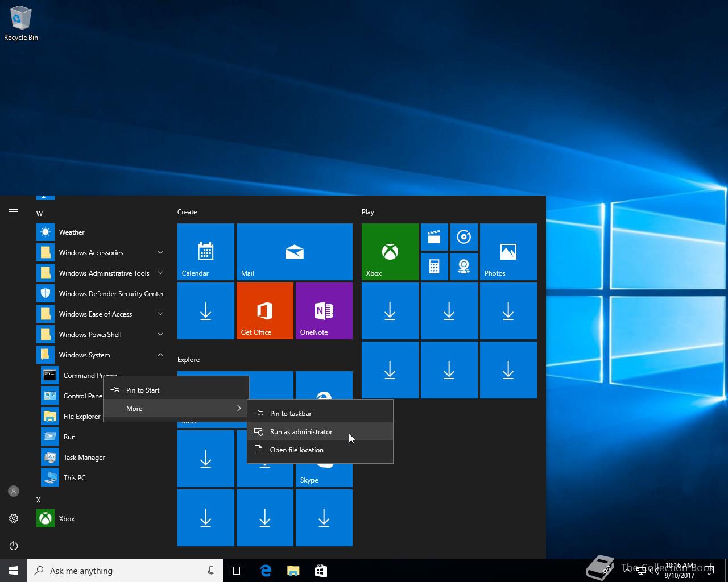Open File Explorer in the Windows System list
This screenshot has height=582, width=728.
tap(72, 416)
